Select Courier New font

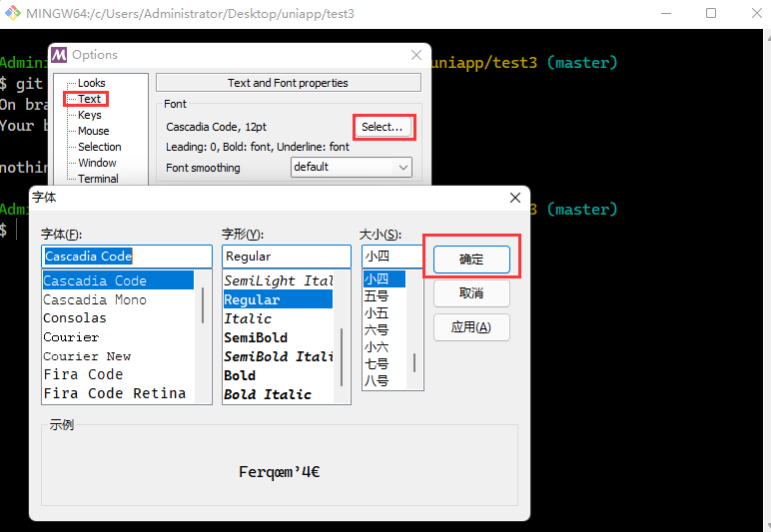[x=118, y=356]
